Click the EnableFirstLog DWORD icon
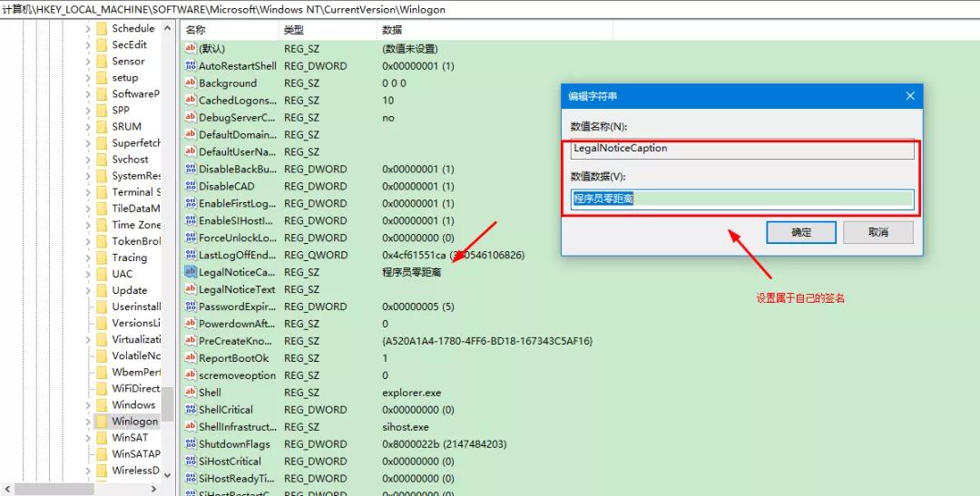980x496 pixels. [191, 203]
